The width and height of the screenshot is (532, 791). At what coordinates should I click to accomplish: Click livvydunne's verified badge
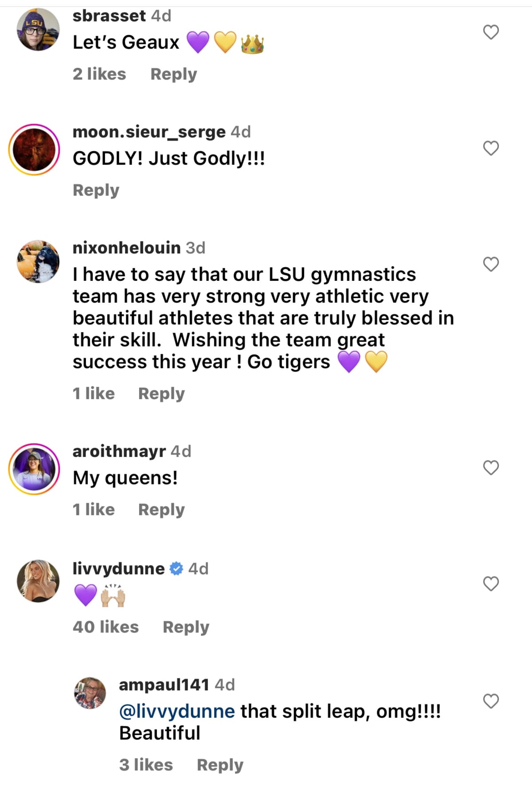(x=176, y=568)
